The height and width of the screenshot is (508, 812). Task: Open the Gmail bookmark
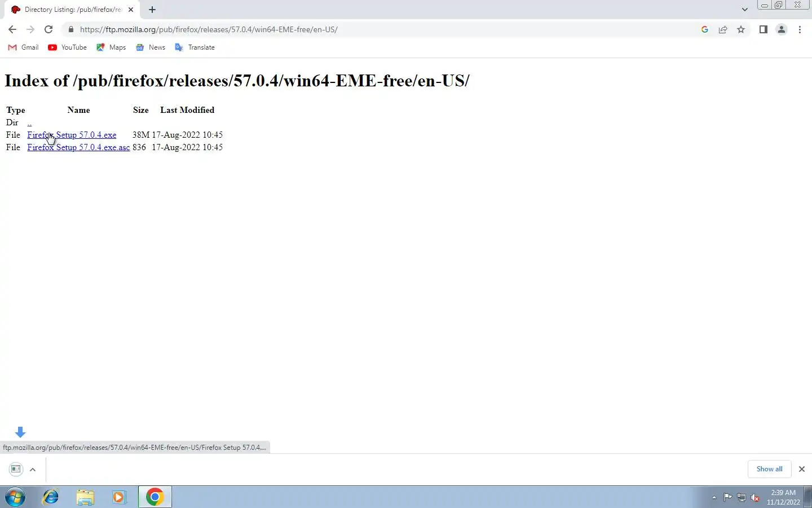tap(24, 47)
